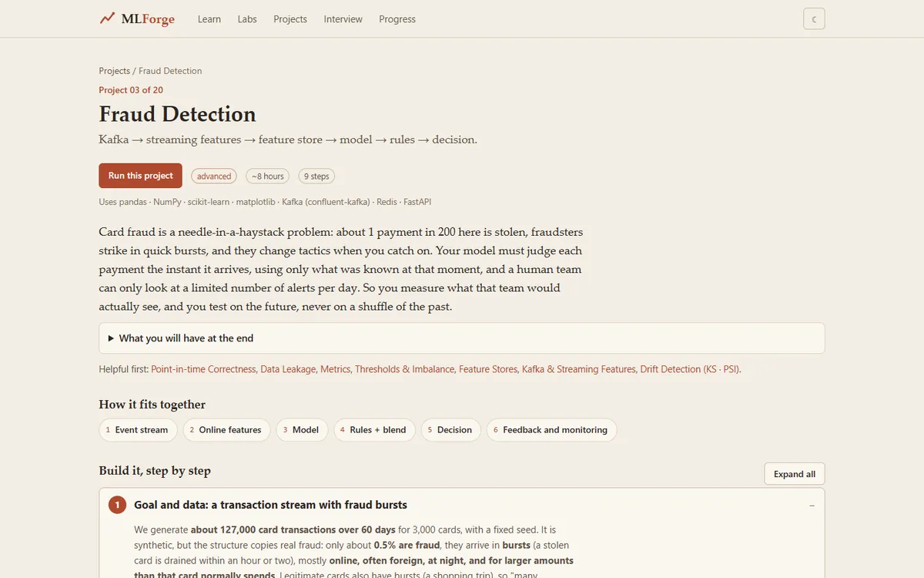Click the Expand all button

tap(795, 474)
